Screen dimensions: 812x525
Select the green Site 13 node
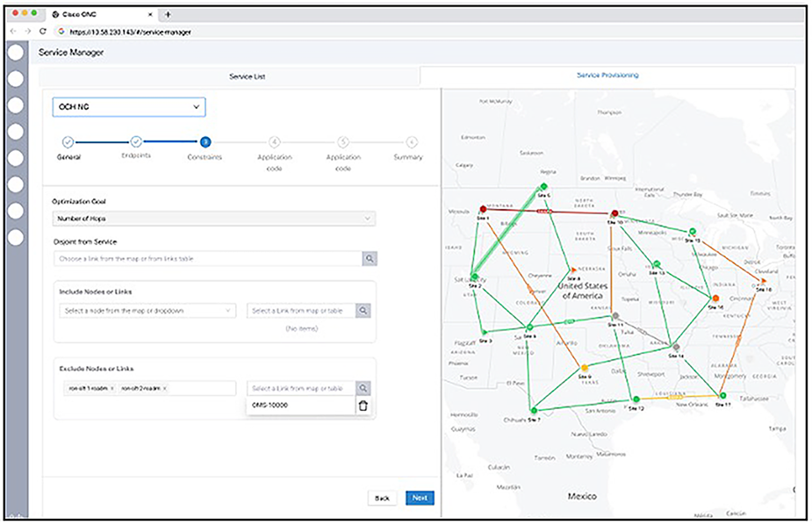657,264
